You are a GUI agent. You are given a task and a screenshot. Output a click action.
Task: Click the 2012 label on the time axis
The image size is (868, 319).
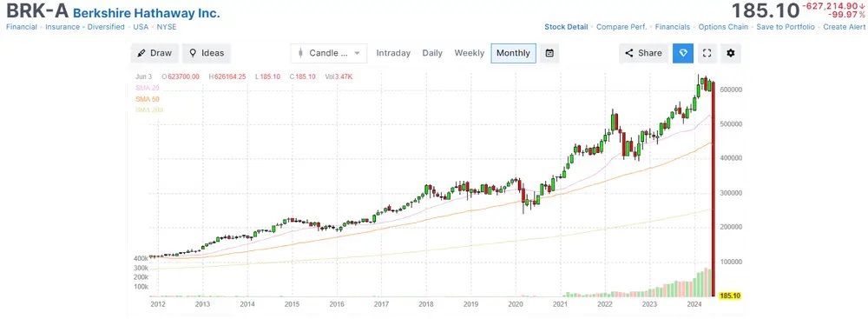[x=157, y=304]
